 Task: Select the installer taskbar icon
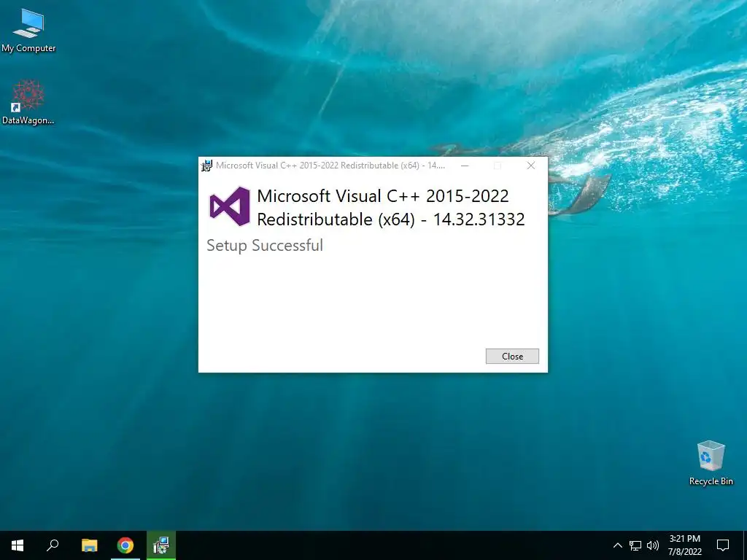click(x=161, y=545)
